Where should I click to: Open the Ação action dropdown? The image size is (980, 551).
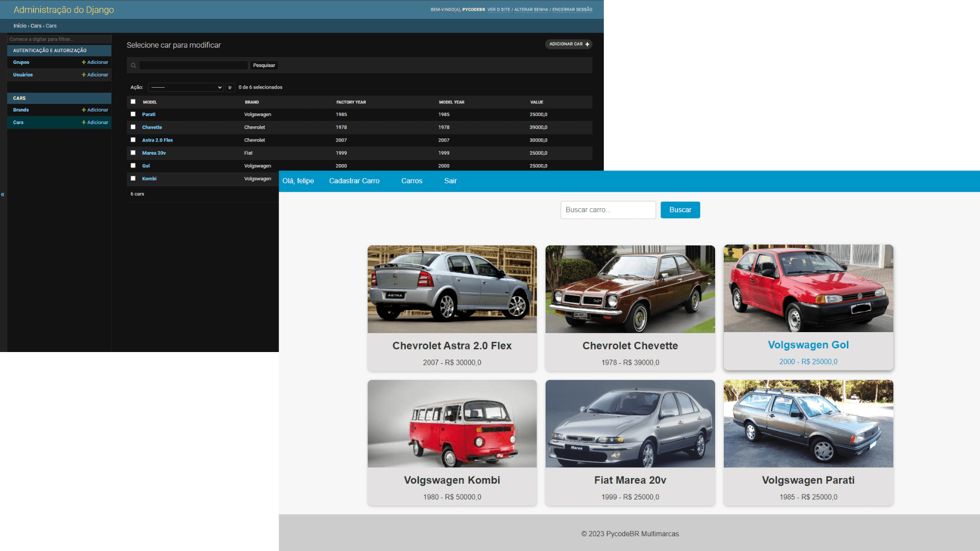click(x=186, y=87)
